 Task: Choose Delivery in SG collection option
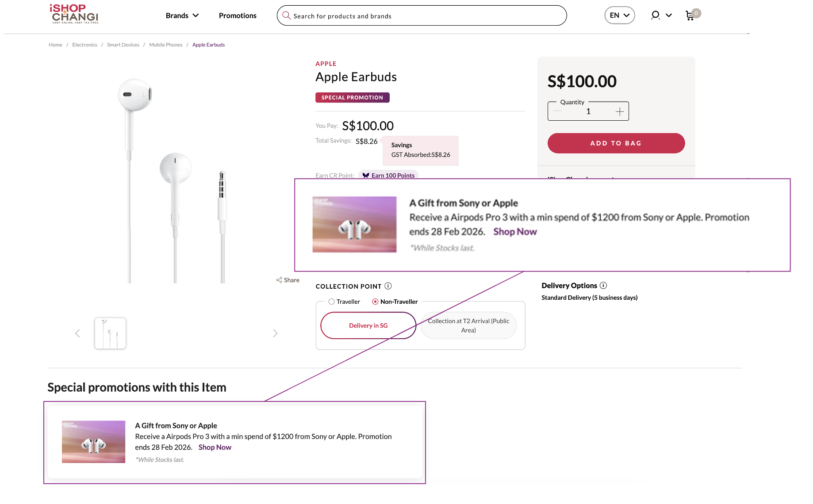[368, 325]
